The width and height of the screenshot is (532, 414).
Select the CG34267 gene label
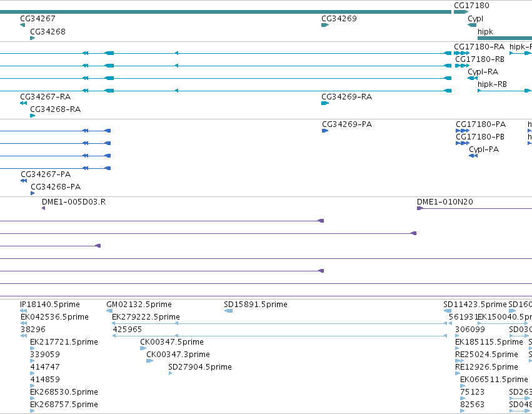click(x=38, y=18)
